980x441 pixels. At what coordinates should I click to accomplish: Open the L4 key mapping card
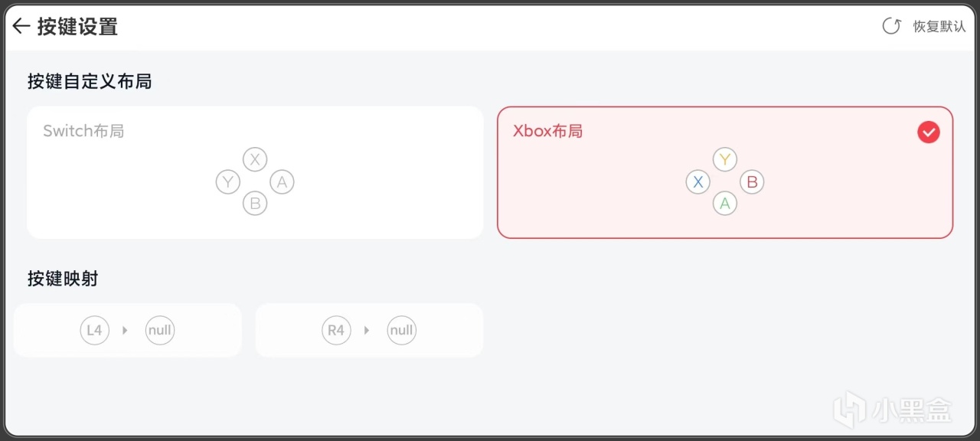[127, 330]
